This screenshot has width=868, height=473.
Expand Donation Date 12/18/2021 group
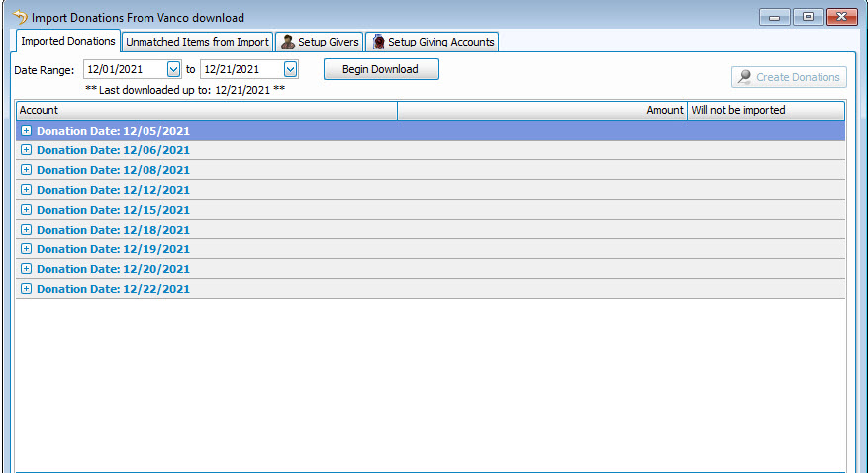26,229
